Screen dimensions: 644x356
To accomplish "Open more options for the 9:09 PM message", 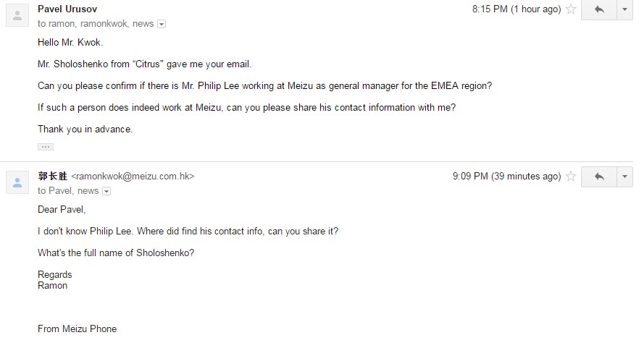I will (625, 177).
